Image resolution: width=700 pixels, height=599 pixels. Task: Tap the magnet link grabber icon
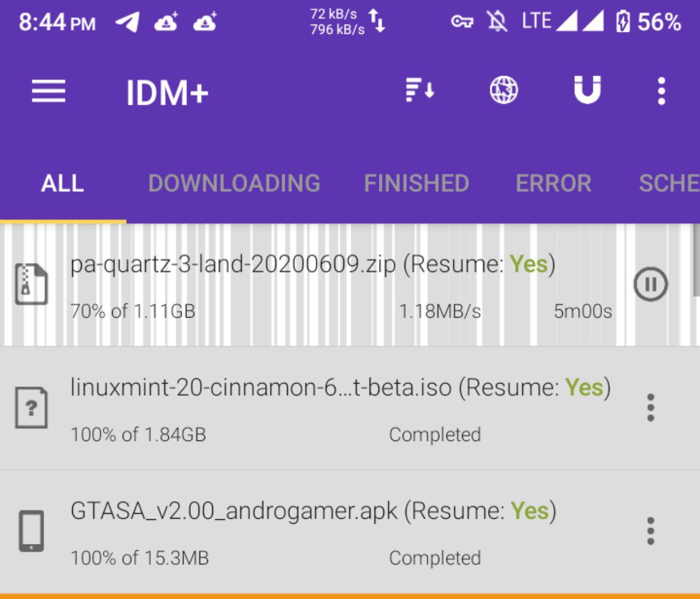(x=587, y=90)
